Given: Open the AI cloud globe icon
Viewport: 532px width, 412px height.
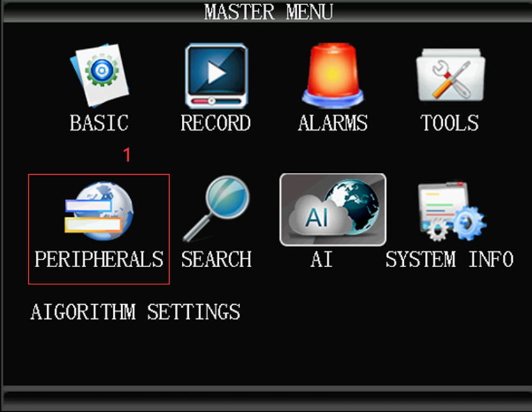Looking at the screenshot, I should (333, 210).
